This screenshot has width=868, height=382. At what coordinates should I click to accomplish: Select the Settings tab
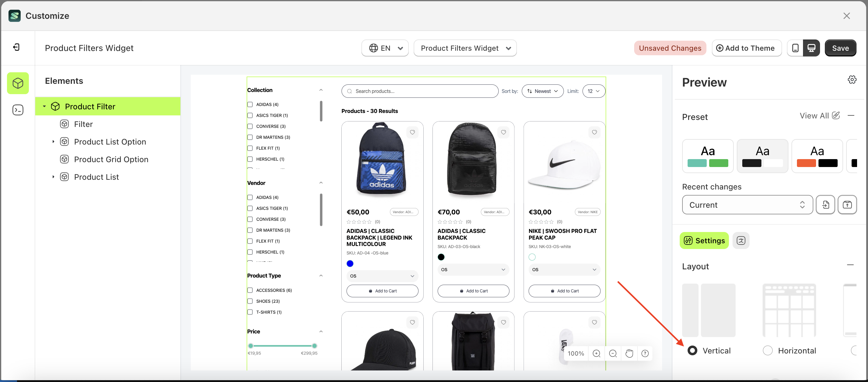point(704,240)
